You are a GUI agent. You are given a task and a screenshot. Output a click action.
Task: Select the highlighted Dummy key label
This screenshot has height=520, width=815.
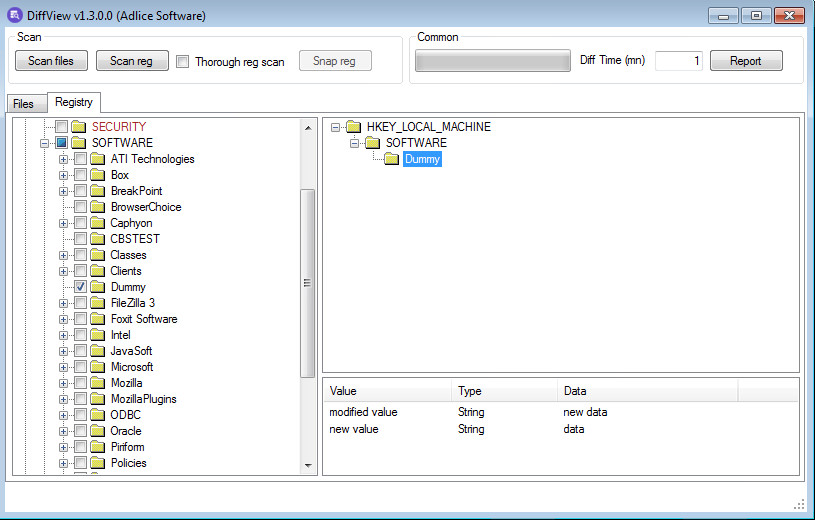[x=422, y=159]
